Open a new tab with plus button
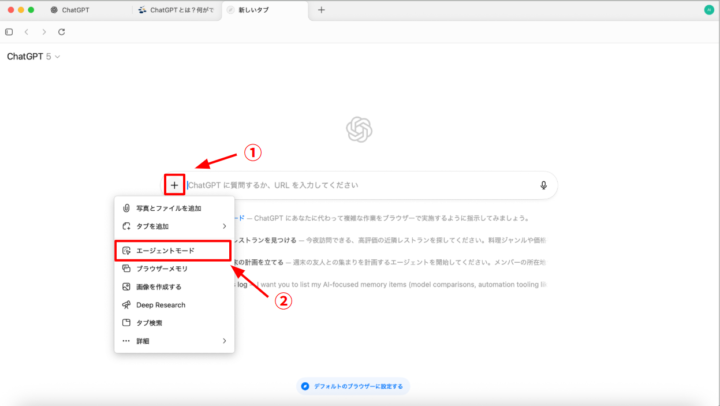The width and height of the screenshot is (720, 406). click(321, 10)
